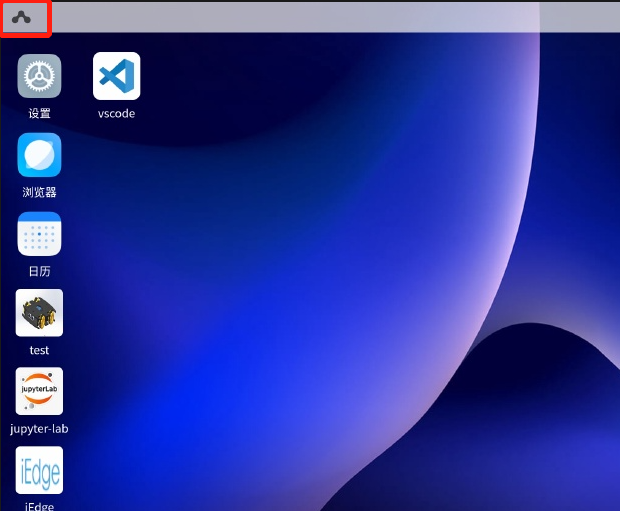This screenshot has height=511, width=620.
Task: Select the test label text
Action: (x=39, y=350)
